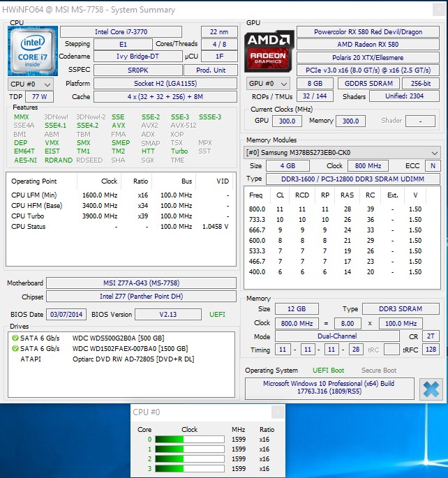448x478 pixels.
Task: Click the Unified: 2304 shaders field
Action: (405, 96)
